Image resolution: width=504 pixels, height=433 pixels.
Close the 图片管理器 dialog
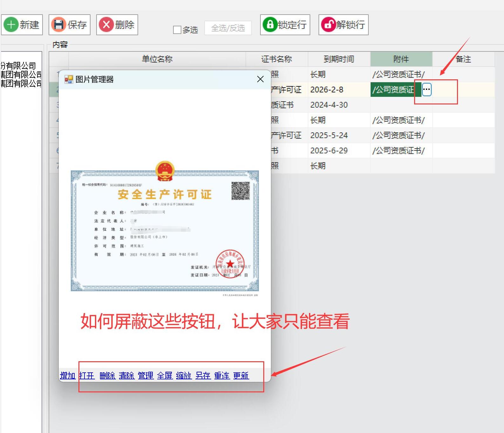click(x=260, y=79)
